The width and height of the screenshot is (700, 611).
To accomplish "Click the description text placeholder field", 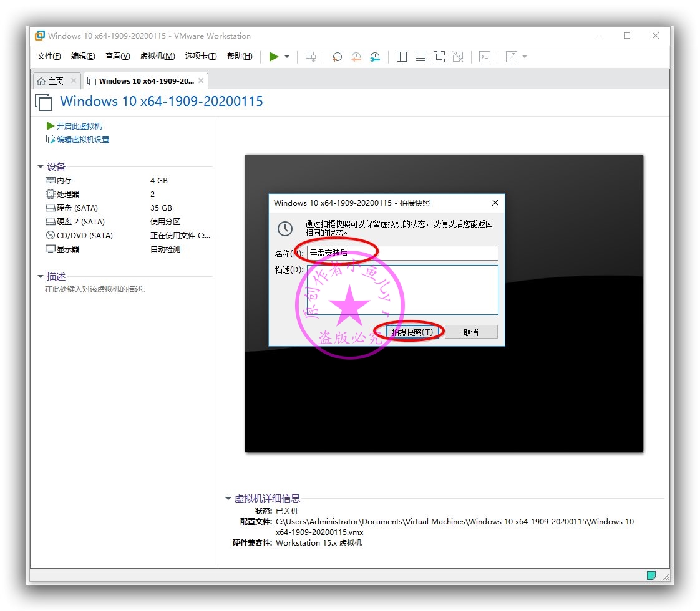I will [95, 289].
